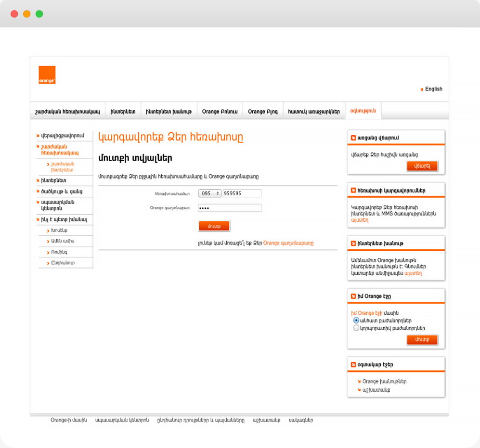Open Orange Բոնուս navigation tab

pyautogui.click(x=220, y=111)
